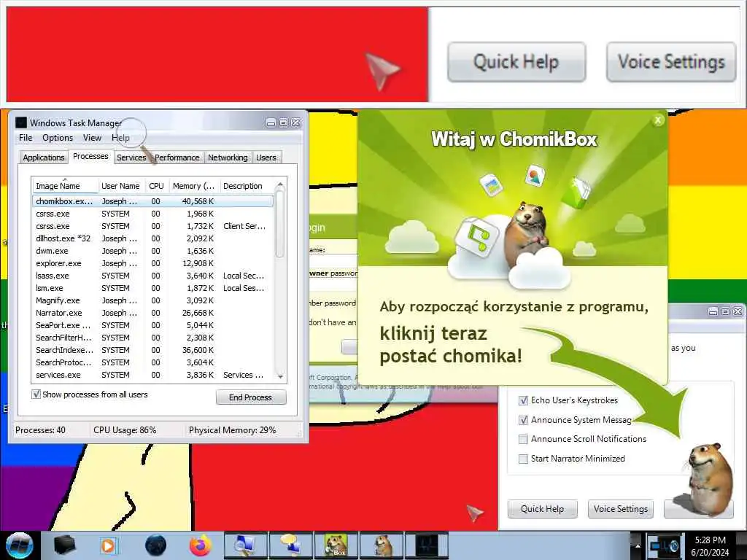Select the lsass.exe process row

153,276
